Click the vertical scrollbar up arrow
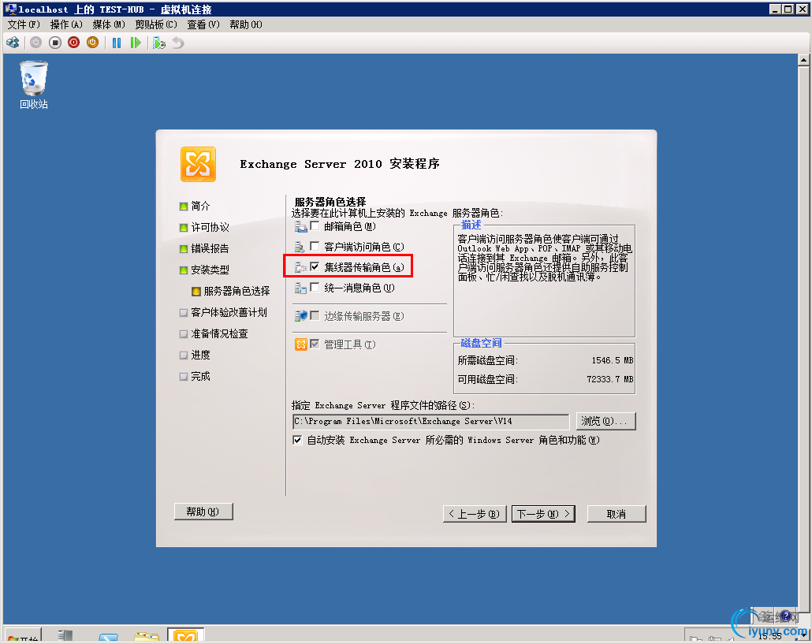This screenshot has height=644, width=812. point(803,60)
